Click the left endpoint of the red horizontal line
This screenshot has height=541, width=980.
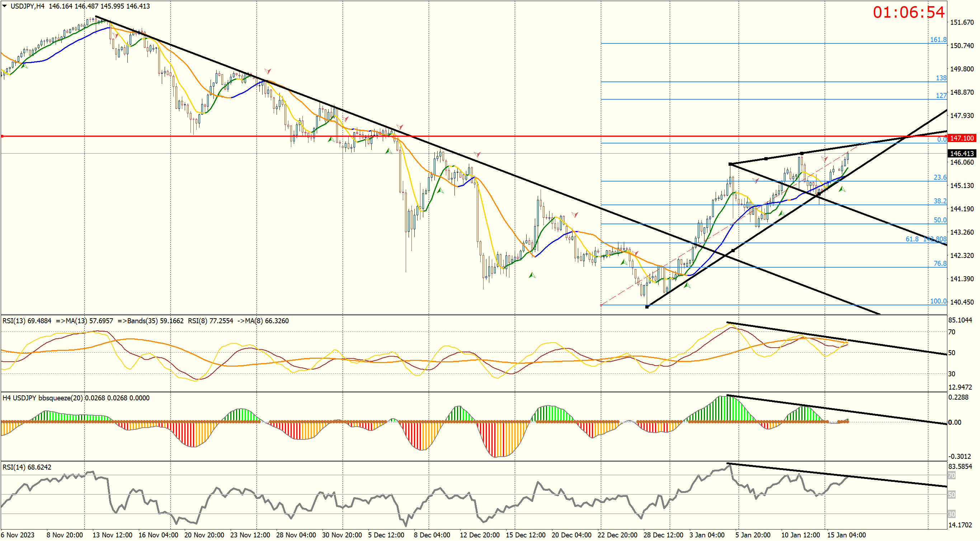[2, 136]
